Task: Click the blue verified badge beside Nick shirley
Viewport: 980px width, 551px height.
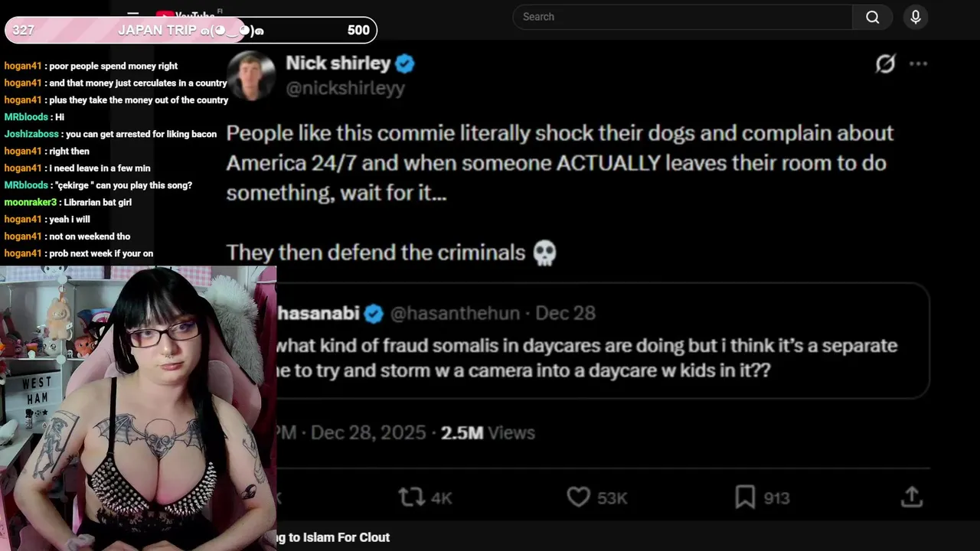Action: point(405,64)
